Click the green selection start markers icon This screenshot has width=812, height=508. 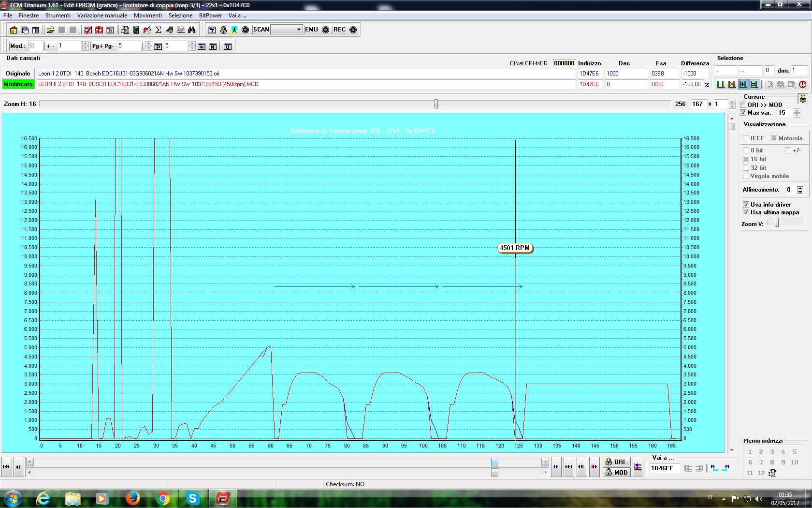721,84
